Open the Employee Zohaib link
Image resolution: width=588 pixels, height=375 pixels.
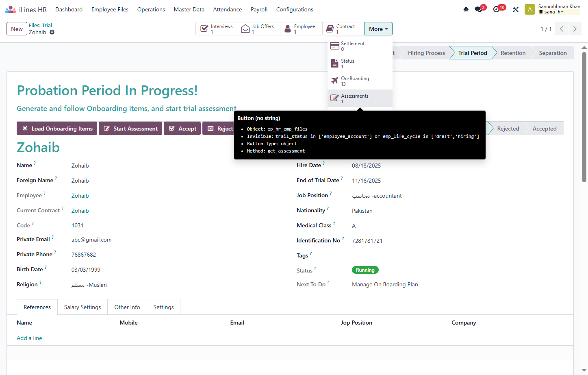coord(80,196)
